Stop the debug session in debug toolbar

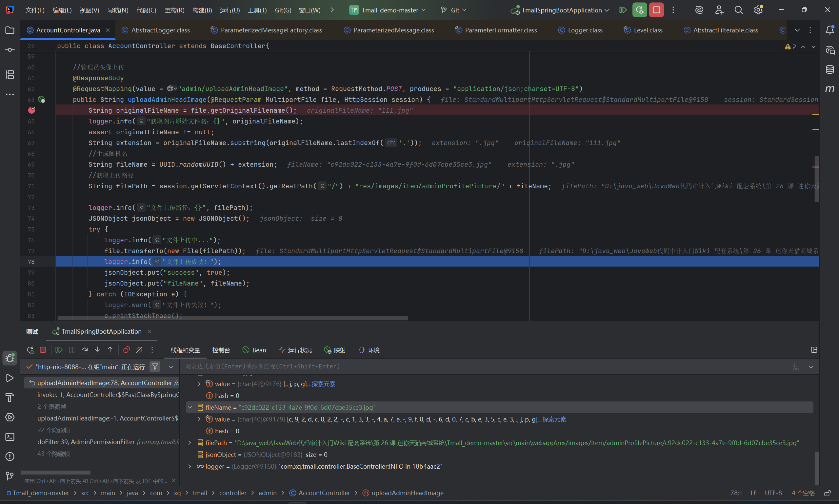click(x=43, y=350)
